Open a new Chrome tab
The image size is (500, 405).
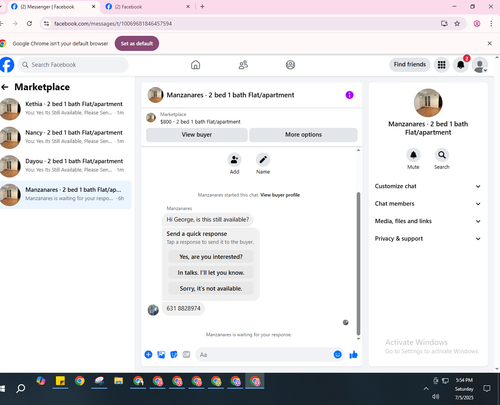tap(202, 7)
